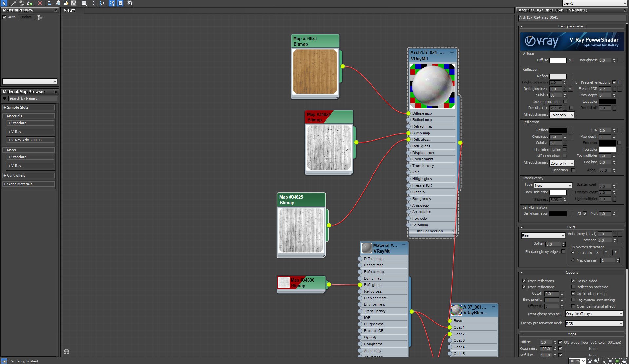Screen dimensions: 629x364
Task: Open the Fog color swatch
Action: (x=607, y=150)
